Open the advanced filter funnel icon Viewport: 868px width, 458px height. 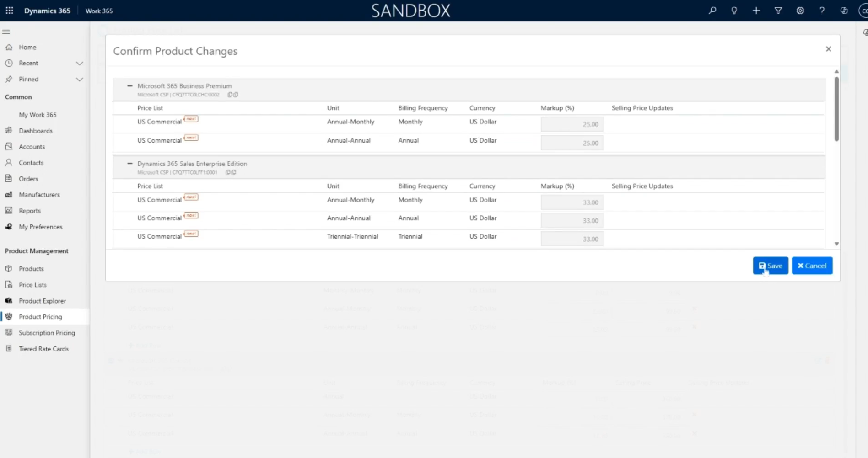pos(778,11)
